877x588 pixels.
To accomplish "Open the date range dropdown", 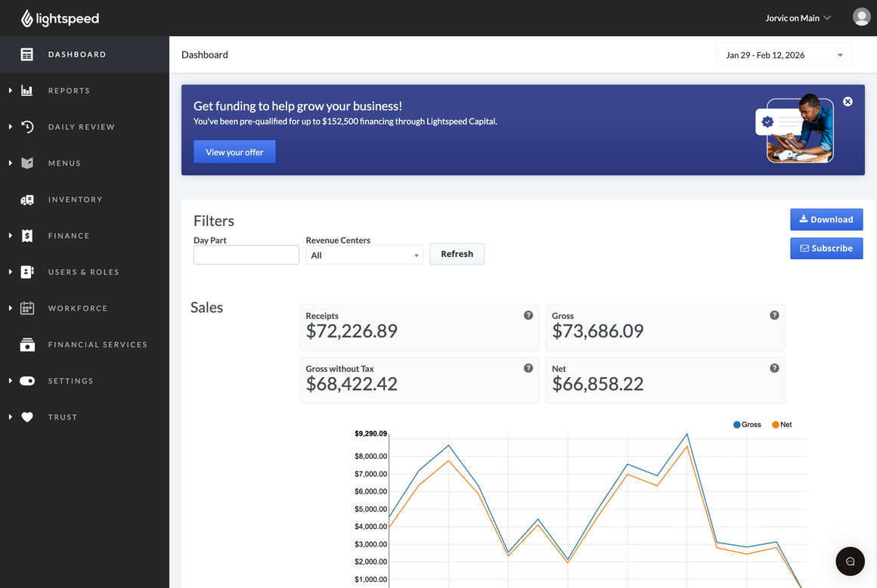I will pyautogui.click(x=784, y=54).
